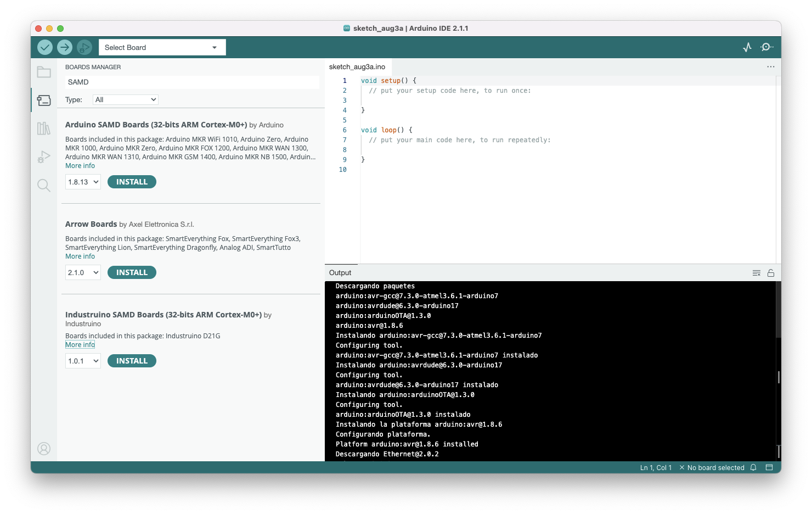Install Arrow Boards package
Screen dimensions: 812x514
[x=132, y=272]
